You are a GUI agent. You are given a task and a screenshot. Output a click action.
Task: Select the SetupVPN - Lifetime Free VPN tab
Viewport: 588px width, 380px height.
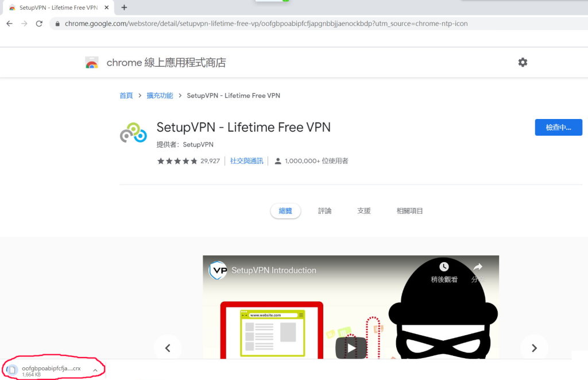pyautogui.click(x=58, y=7)
